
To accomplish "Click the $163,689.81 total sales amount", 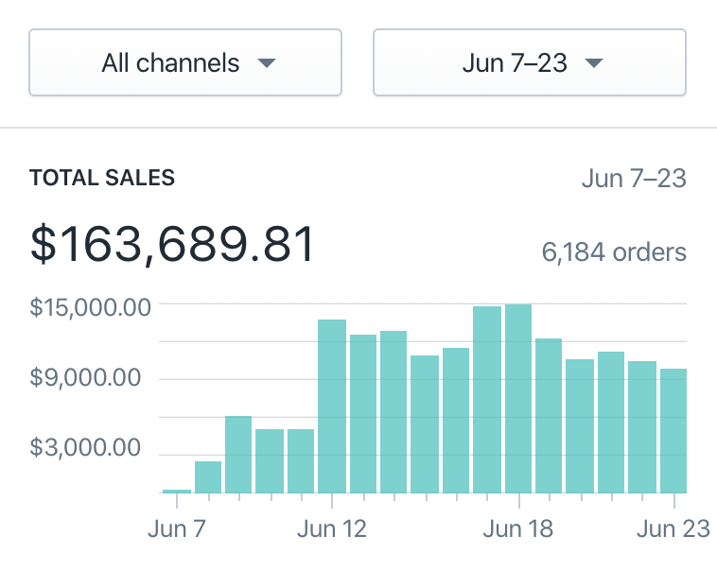I will click(x=172, y=245).
